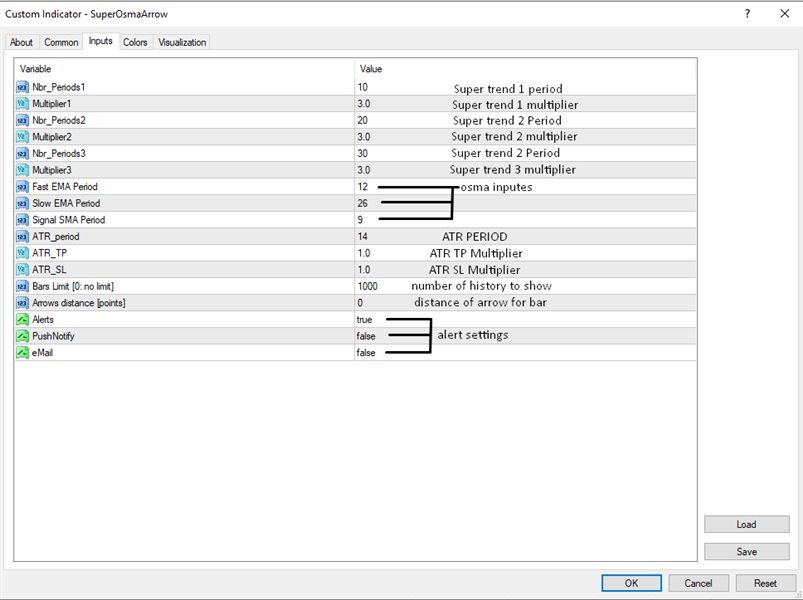Click the boolean icon beside eMail
Image resolution: width=803 pixels, height=600 pixels.
[x=23, y=353]
